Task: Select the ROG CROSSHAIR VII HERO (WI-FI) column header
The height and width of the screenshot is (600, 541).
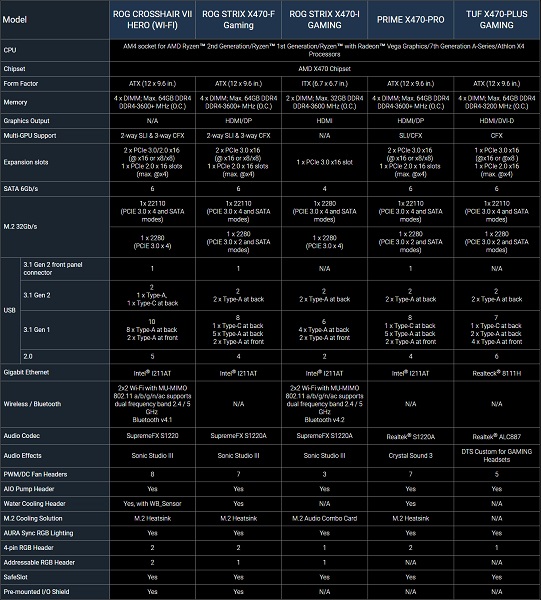Action: 152,20
